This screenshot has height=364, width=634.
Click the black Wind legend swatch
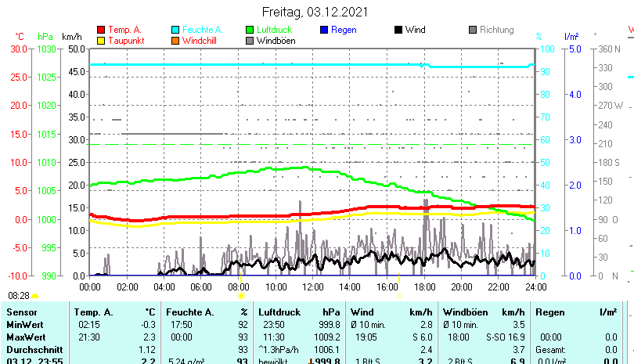click(x=398, y=30)
